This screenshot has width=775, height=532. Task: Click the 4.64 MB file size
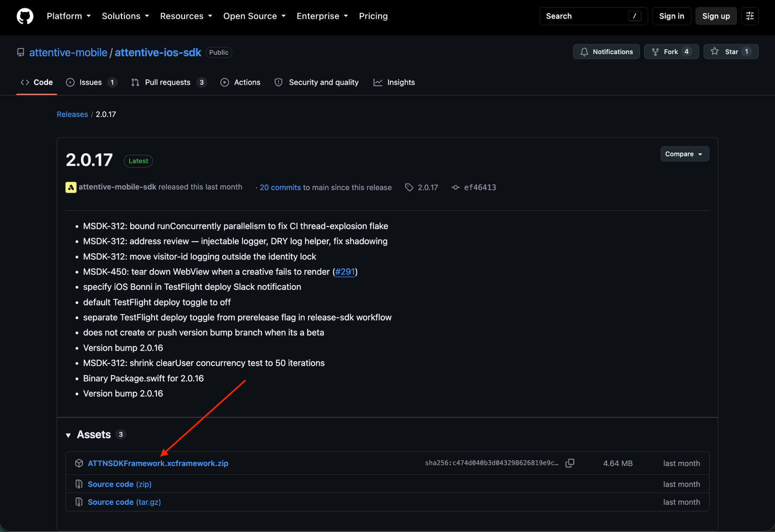(618, 463)
